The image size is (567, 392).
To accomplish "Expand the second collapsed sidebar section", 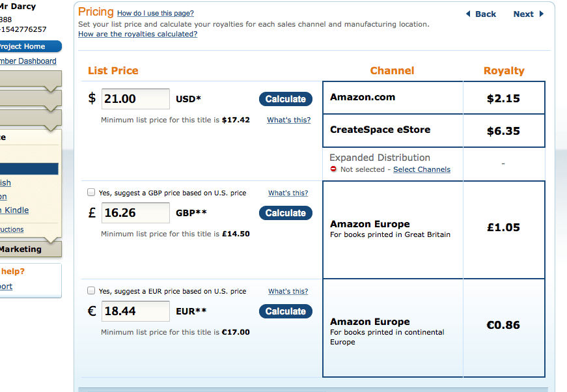I will point(30,98).
